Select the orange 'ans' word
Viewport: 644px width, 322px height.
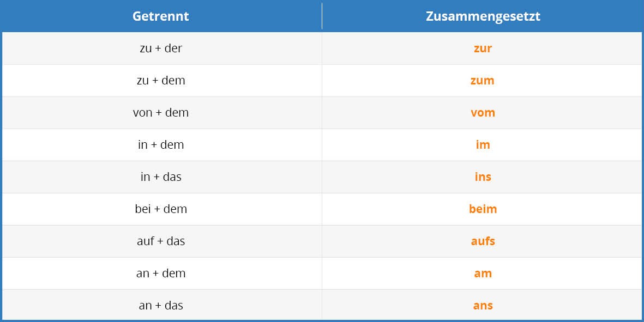click(x=483, y=306)
